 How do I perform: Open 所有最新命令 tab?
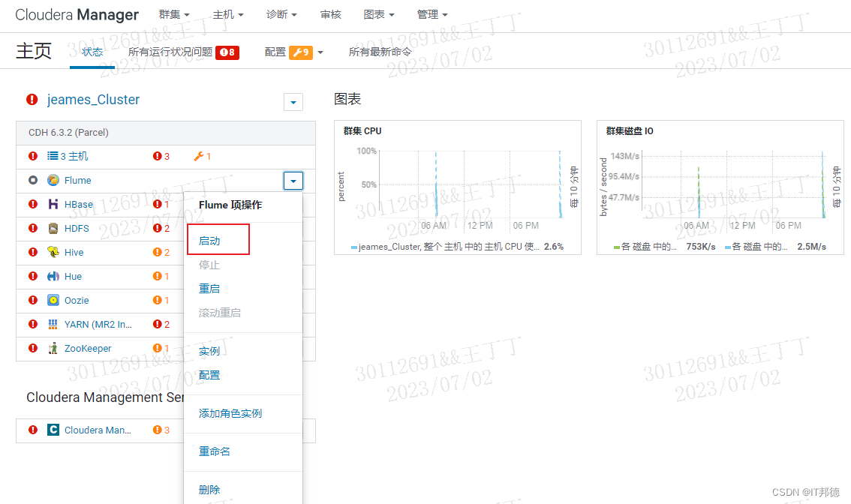(380, 52)
